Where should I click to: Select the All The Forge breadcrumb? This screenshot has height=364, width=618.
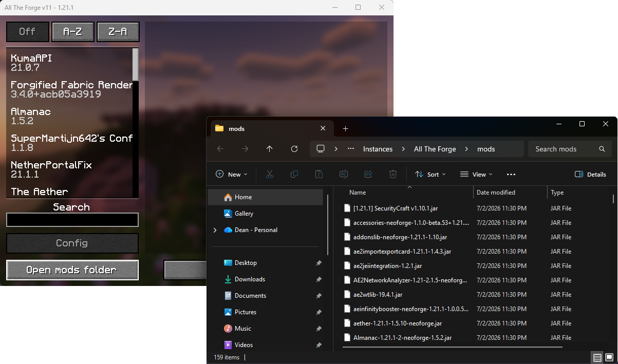click(x=435, y=149)
